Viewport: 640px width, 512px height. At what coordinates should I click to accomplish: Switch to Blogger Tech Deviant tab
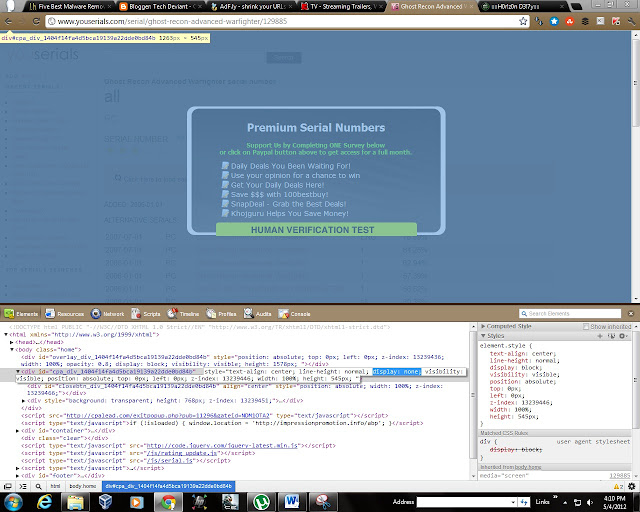pos(162,7)
